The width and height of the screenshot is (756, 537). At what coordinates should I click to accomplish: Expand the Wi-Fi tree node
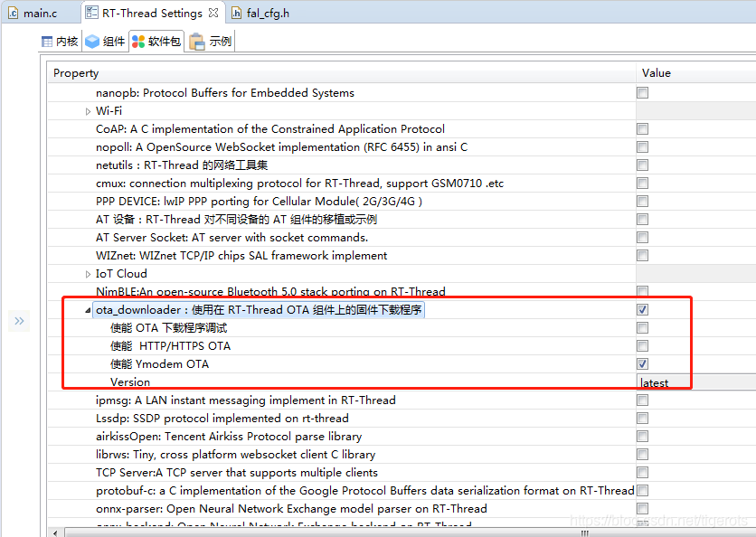(88, 111)
